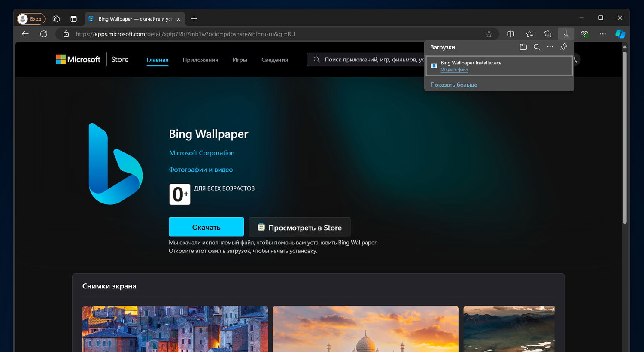Refresh the current page

43,34
